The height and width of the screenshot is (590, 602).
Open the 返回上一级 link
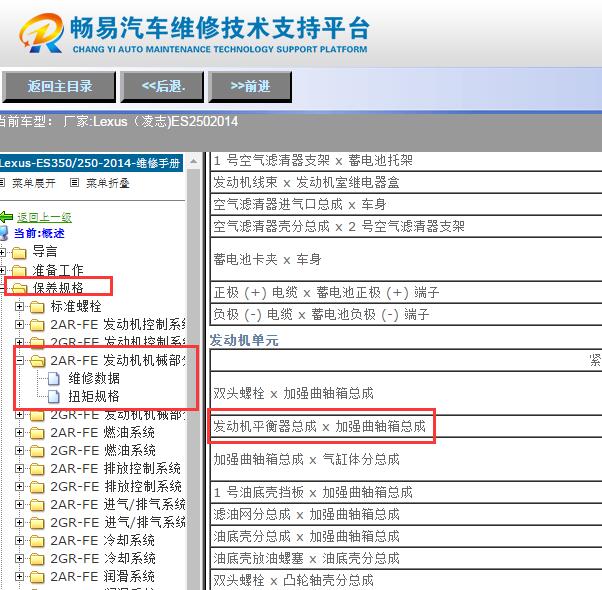coord(44,218)
